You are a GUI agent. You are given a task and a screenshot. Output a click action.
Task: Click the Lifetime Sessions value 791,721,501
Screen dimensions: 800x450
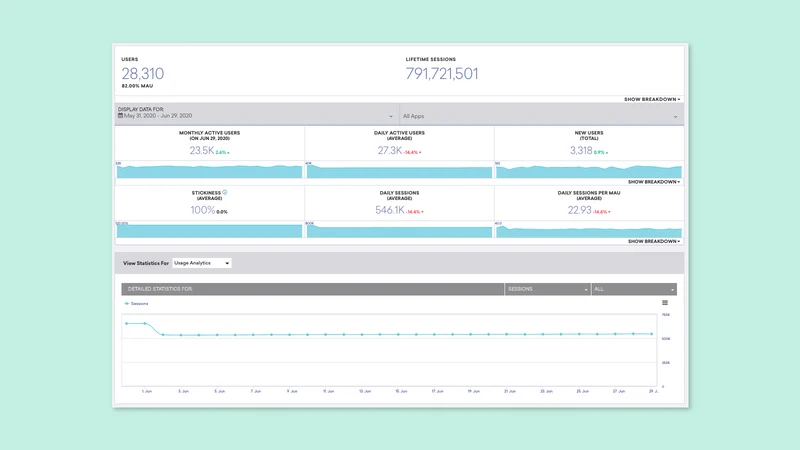pyautogui.click(x=442, y=74)
